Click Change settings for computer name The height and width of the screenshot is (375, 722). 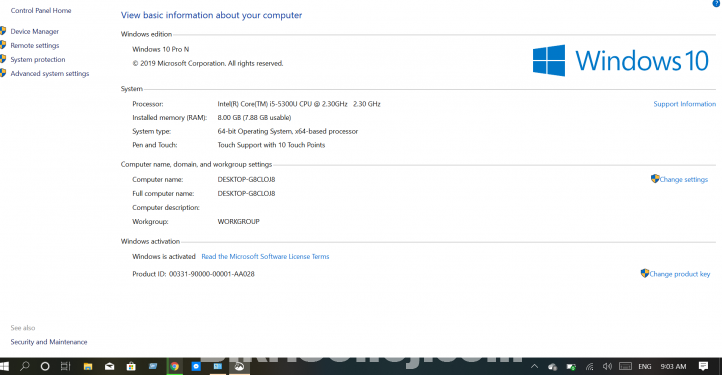click(683, 180)
